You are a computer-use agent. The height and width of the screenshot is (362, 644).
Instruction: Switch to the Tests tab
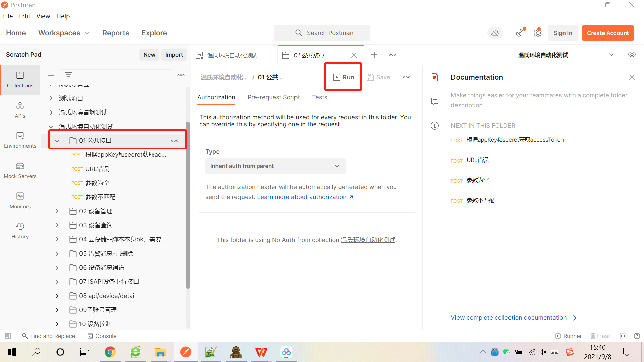pyautogui.click(x=319, y=97)
